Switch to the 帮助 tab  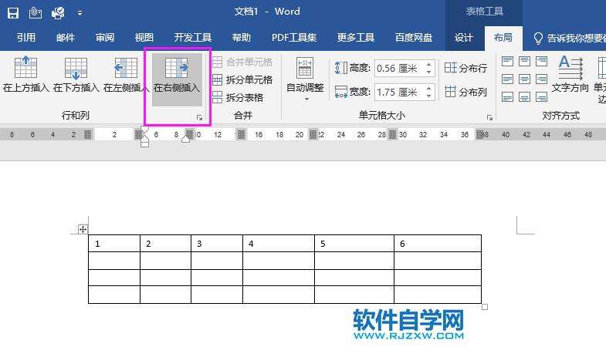pyautogui.click(x=241, y=38)
